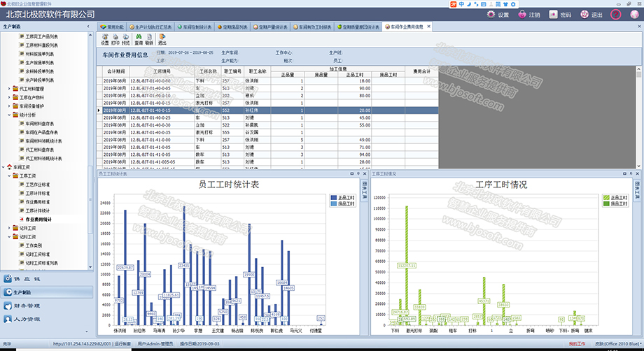Toggle 废品工时 legend swatch in process chart
This screenshot has width=644, height=351.
(x=606, y=203)
